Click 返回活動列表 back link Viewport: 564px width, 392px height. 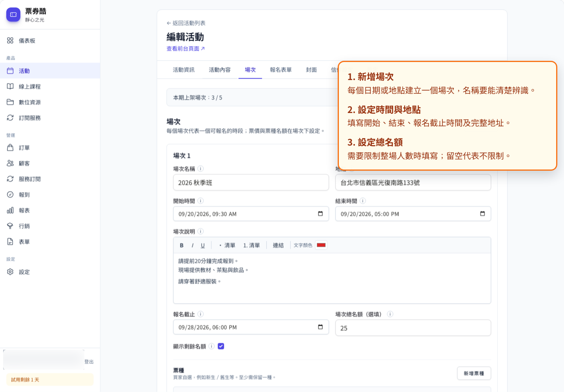[x=186, y=23]
